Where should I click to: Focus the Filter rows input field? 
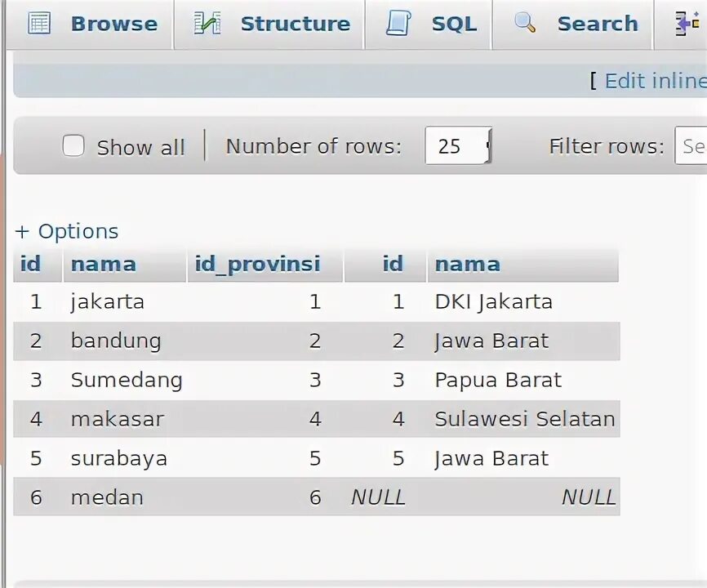coord(691,145)
